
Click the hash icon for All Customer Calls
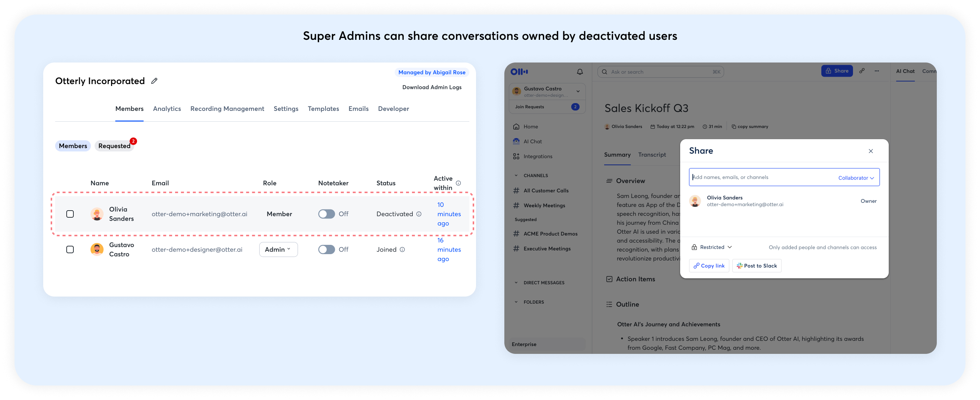516,191
